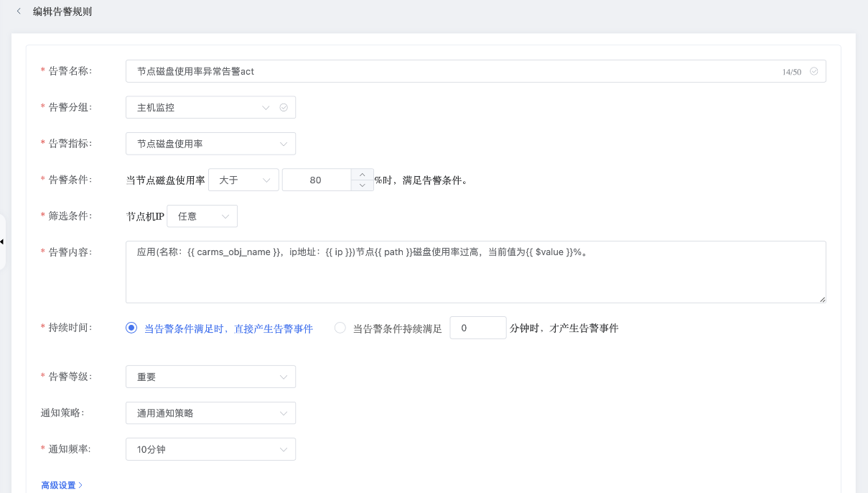Select 当告警条件满足时，直接产生告警事件 radio option
Viewport: 868px width, 493px height.
[131, 328]
